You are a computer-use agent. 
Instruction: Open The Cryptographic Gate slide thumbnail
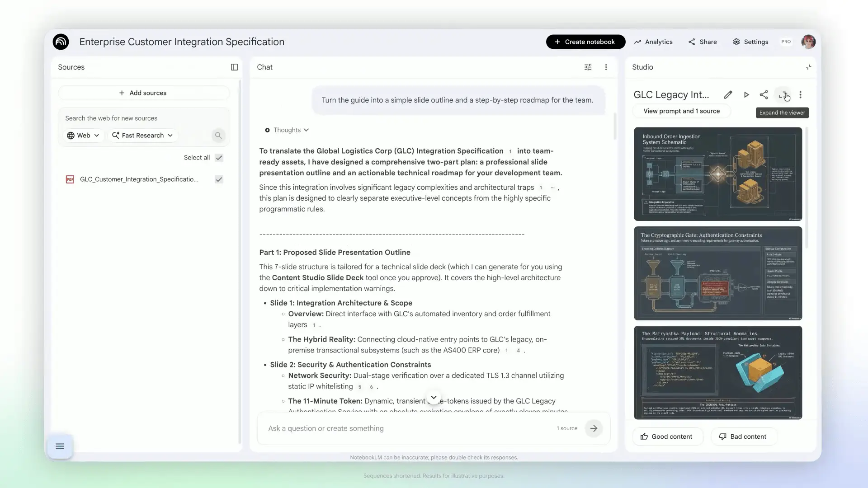pos(718,273)
